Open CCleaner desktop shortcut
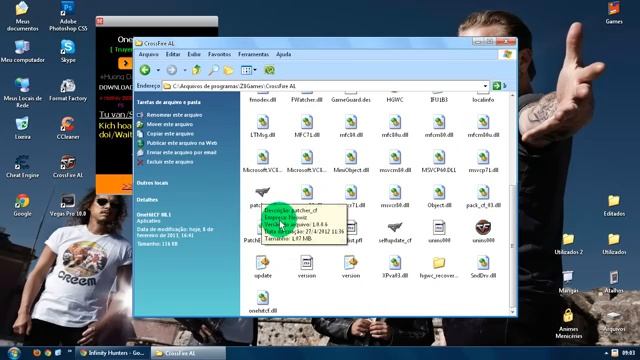This screenshot has width=640, height=360. [68, 128]
